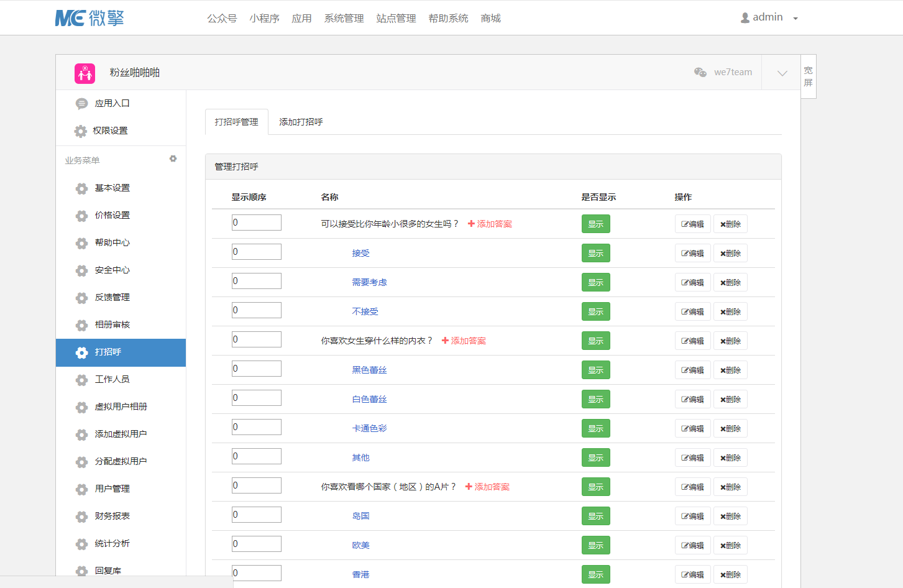Screen dimensions: 903x588
Task: Click the WeChat icon next to we7team
Action: pyautogui.click(x=700, y=72)
